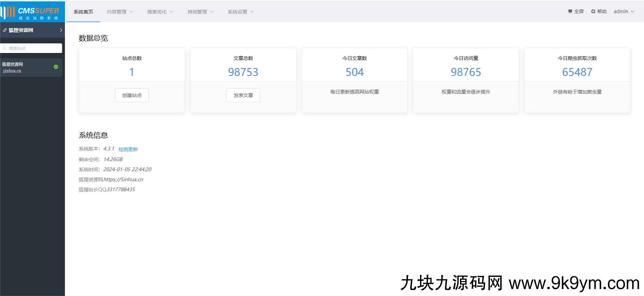Open the 搜索优化 dropdown menu
This screenshot has width=644, height=296.
(x=160, y=12)
